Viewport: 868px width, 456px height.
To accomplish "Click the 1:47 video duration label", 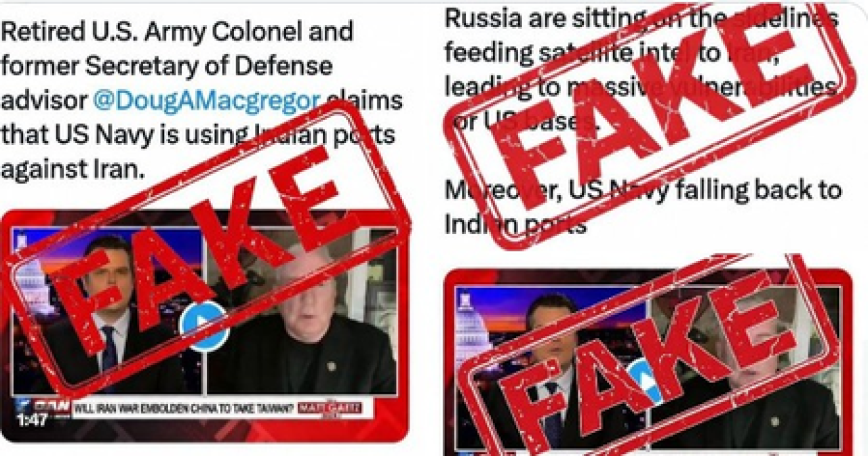I will 32,420.
